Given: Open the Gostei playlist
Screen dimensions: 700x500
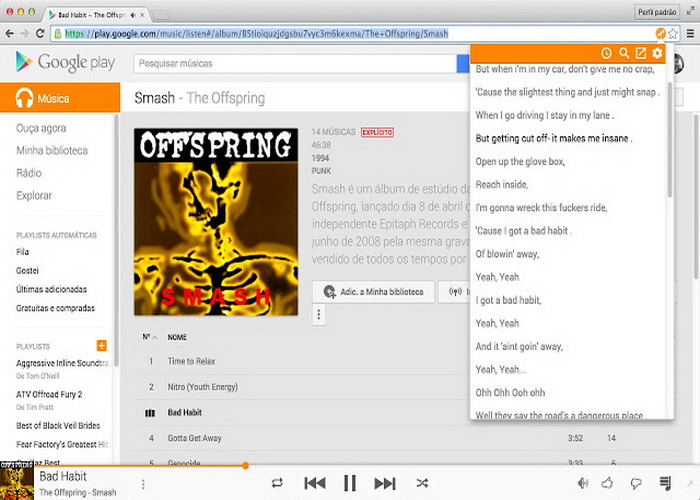Looking at the screenshot, I should [27, 271].
